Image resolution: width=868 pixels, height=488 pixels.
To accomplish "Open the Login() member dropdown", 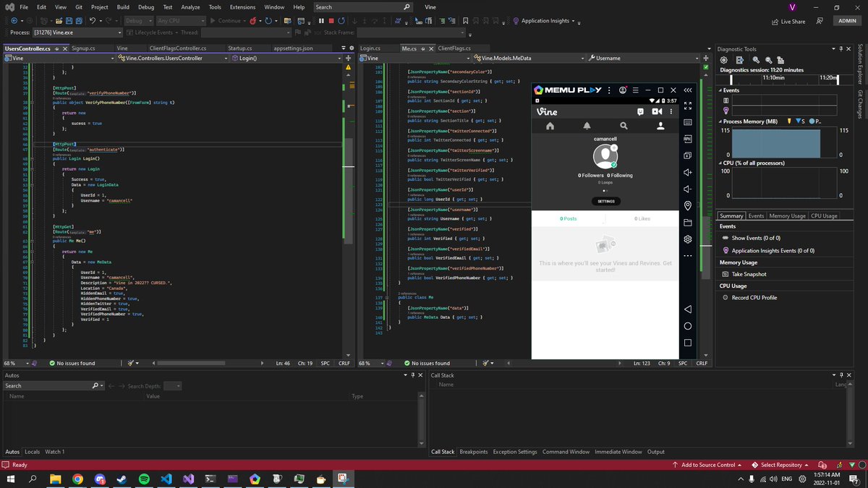I will 285,58.
